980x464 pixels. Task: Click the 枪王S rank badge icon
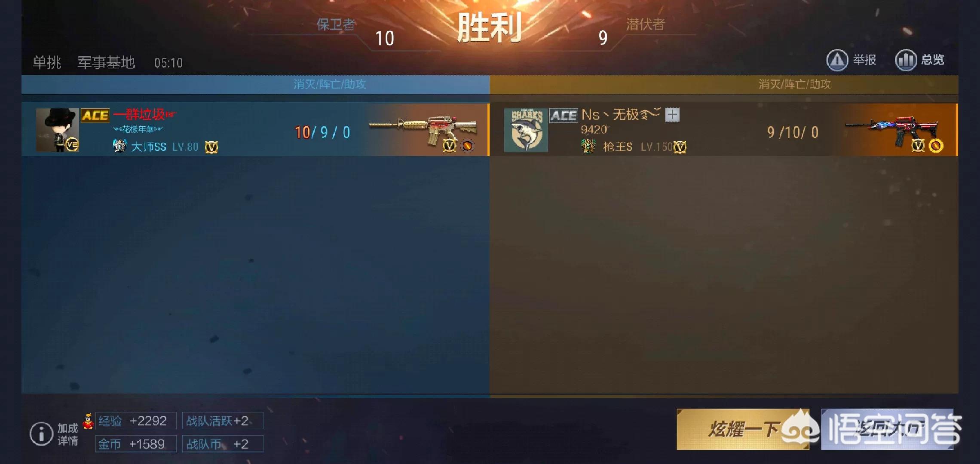click(588, 146)
